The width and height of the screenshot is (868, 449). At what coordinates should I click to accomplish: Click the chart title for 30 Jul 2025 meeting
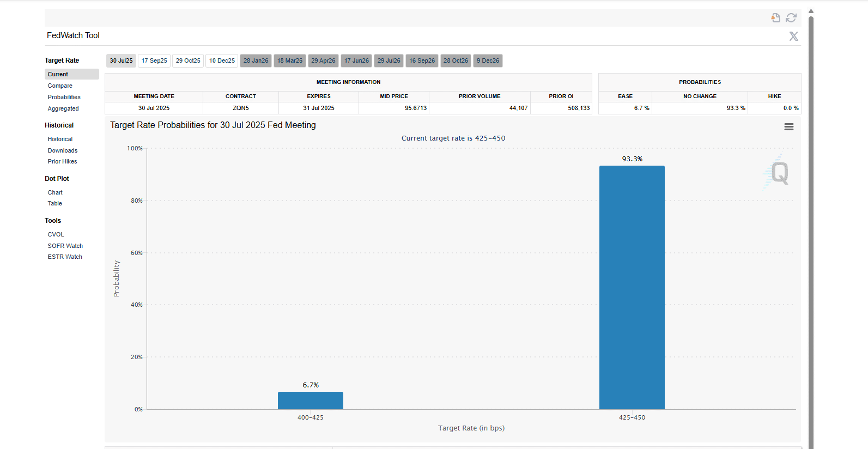(213, 125)
